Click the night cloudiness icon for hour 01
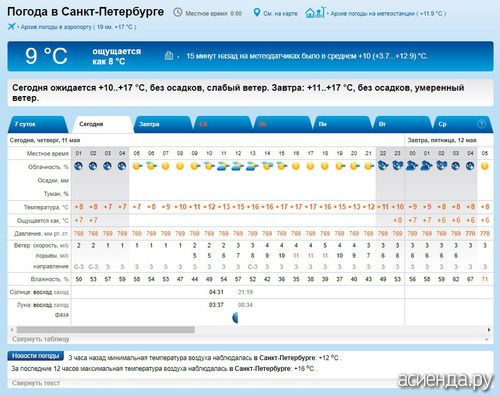Viewport: 500px width, 395px height. tap(78, 166)
